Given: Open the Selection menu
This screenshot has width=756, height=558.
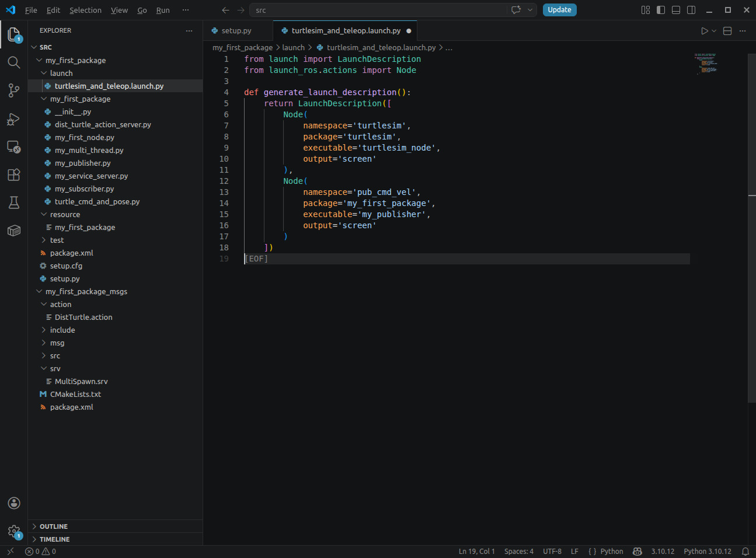Looking at the screenshot, I should [85, 10].
